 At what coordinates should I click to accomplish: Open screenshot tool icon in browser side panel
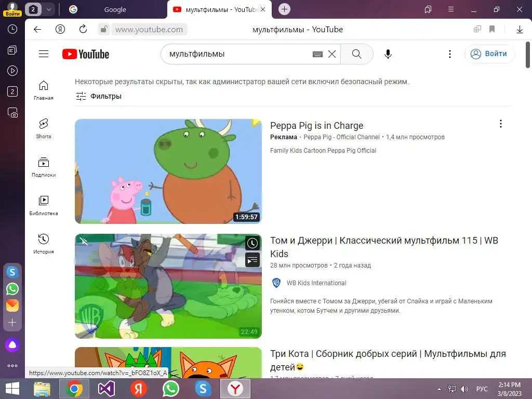12,112
